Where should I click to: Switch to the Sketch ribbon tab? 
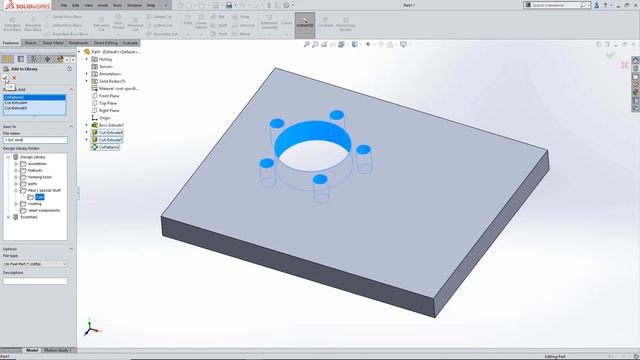pyautogui.click(x=30, y=43)
